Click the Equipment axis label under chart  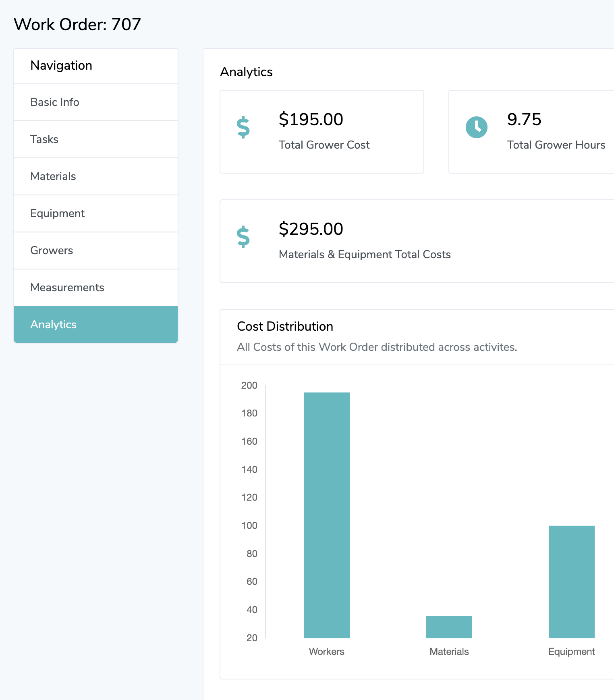[x=572, y=652]
